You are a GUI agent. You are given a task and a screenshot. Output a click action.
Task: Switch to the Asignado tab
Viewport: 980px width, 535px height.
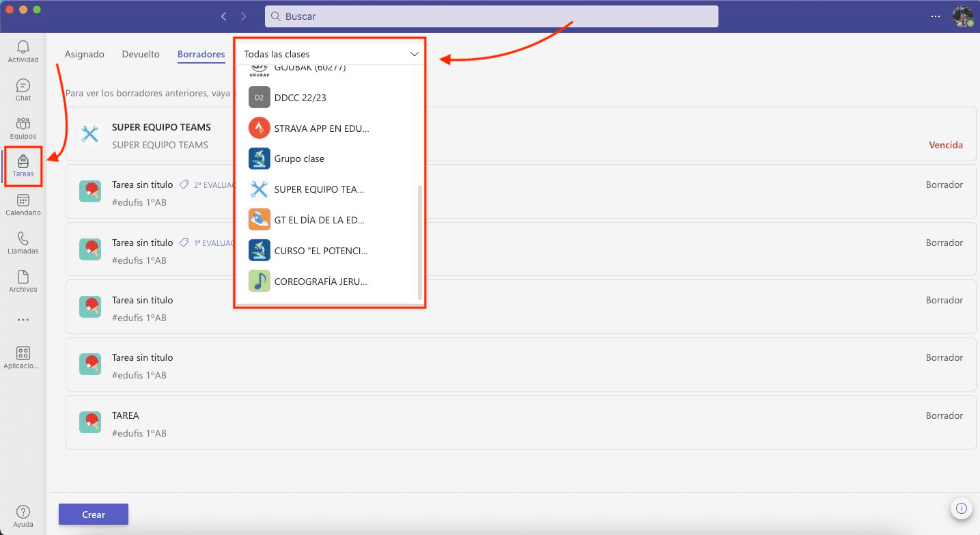85,54
